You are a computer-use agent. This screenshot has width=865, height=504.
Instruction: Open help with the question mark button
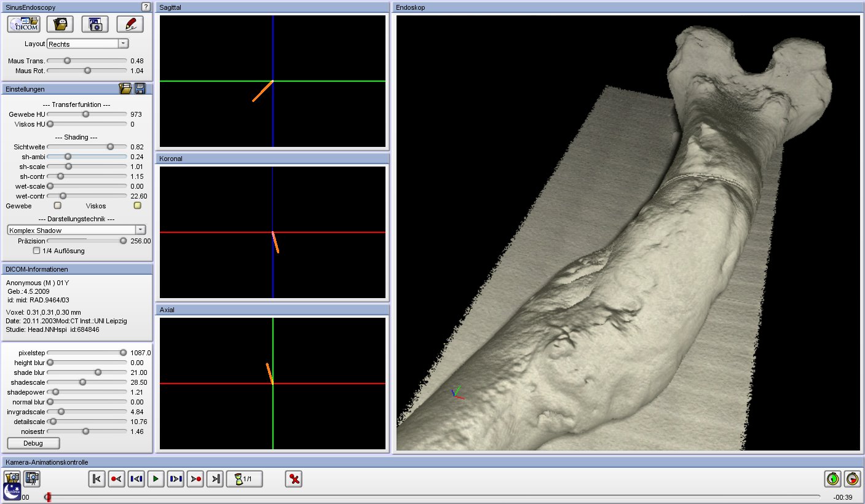point(146,7)
